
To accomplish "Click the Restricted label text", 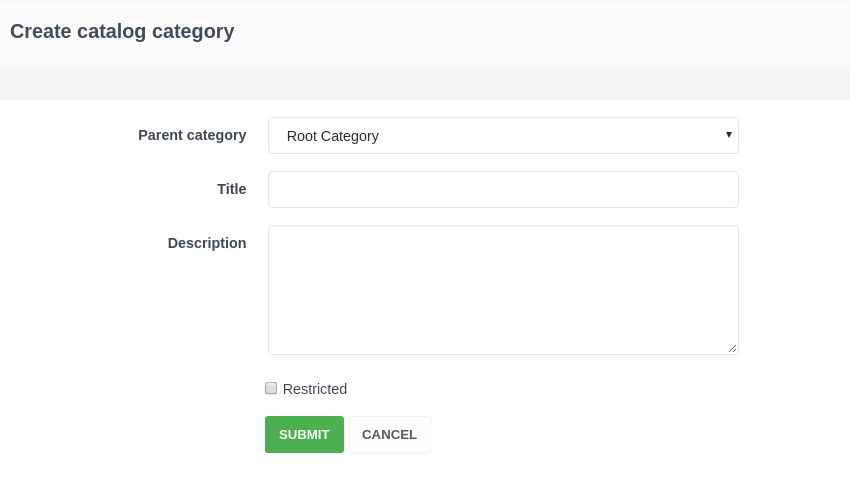I will click(315, 389).
